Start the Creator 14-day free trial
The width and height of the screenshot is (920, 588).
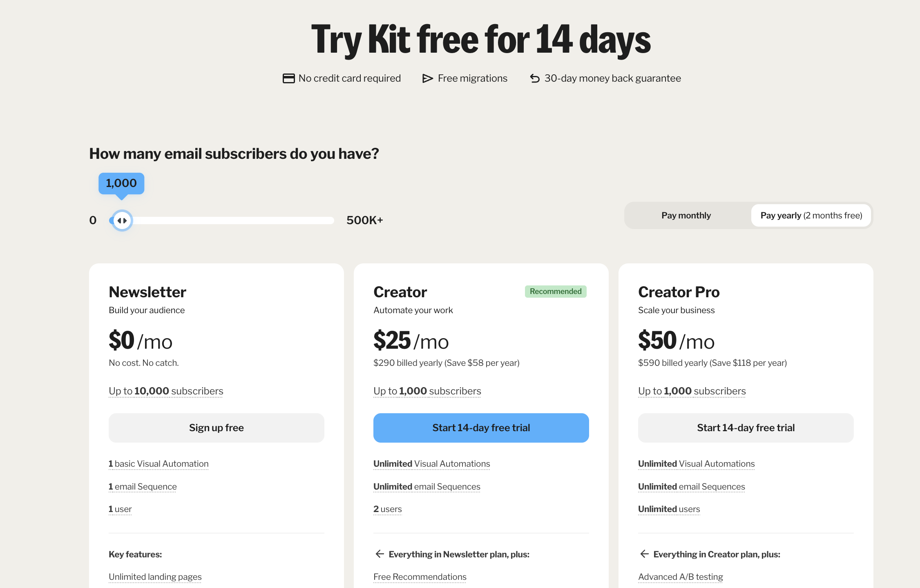(481, 428)
